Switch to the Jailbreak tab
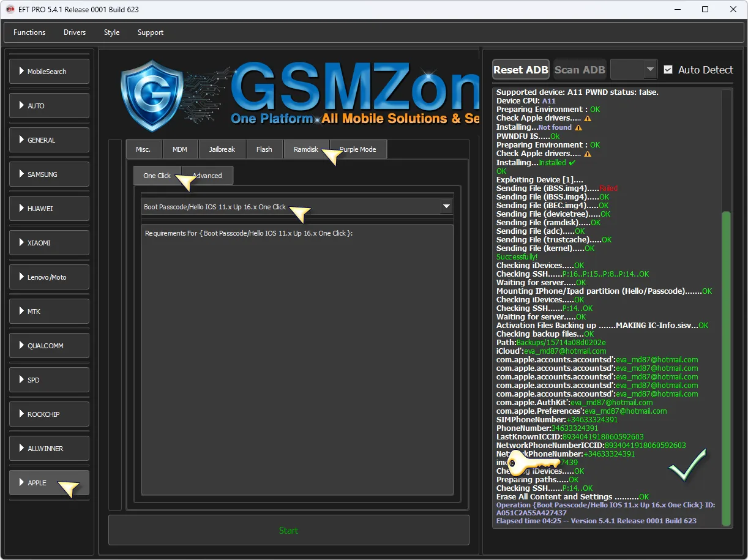This screenshot has width=748, height=560. click(222, 149)
